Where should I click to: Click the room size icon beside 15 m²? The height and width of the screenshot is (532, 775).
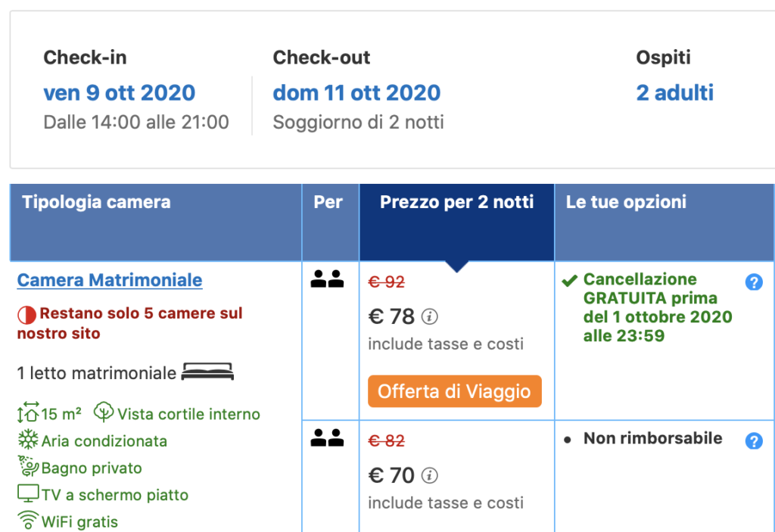17,413
